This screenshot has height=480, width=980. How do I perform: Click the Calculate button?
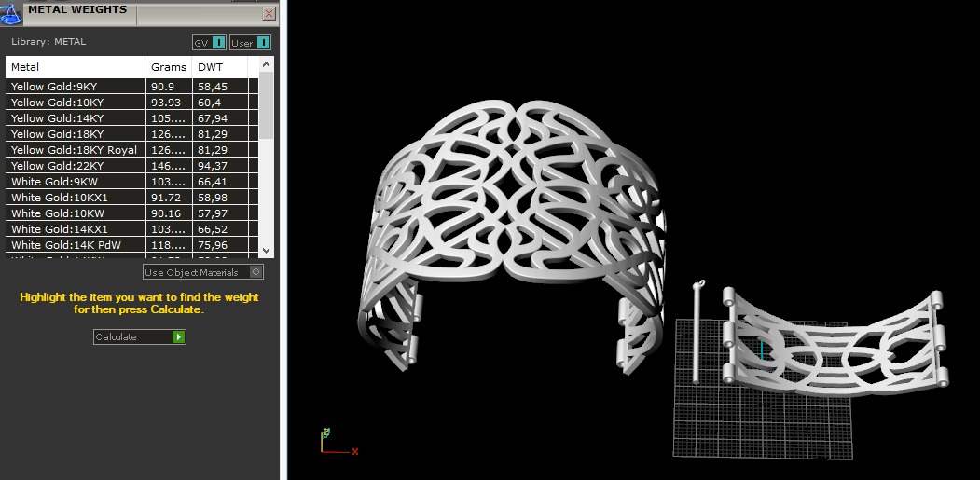tap(139, 336)
